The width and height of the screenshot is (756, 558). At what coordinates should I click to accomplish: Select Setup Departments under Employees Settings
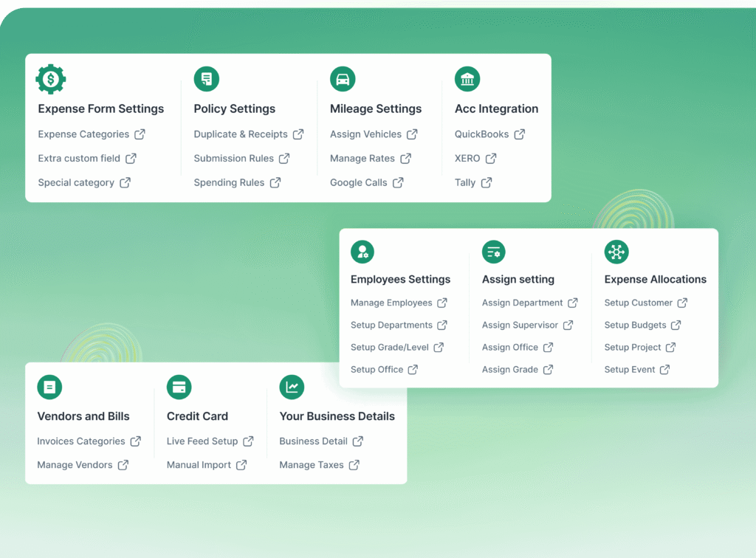tap(391, 325)
